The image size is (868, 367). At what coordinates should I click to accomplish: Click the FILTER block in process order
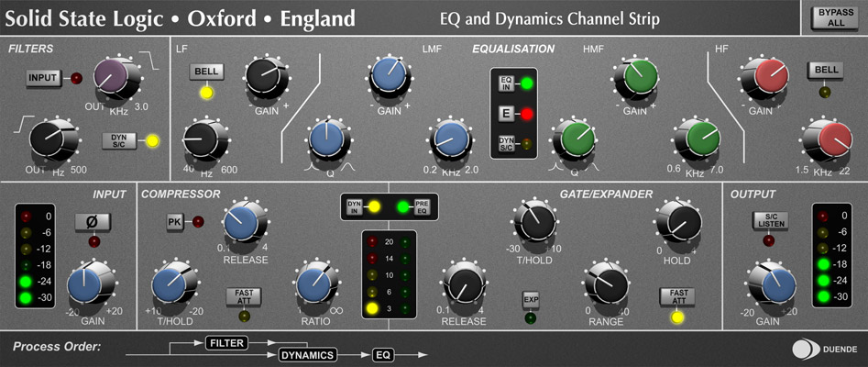(227, 343)
